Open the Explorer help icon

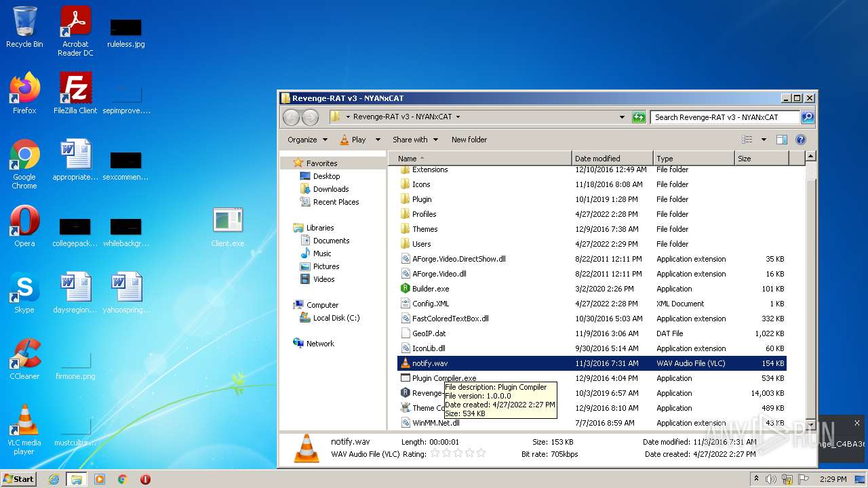800,140
